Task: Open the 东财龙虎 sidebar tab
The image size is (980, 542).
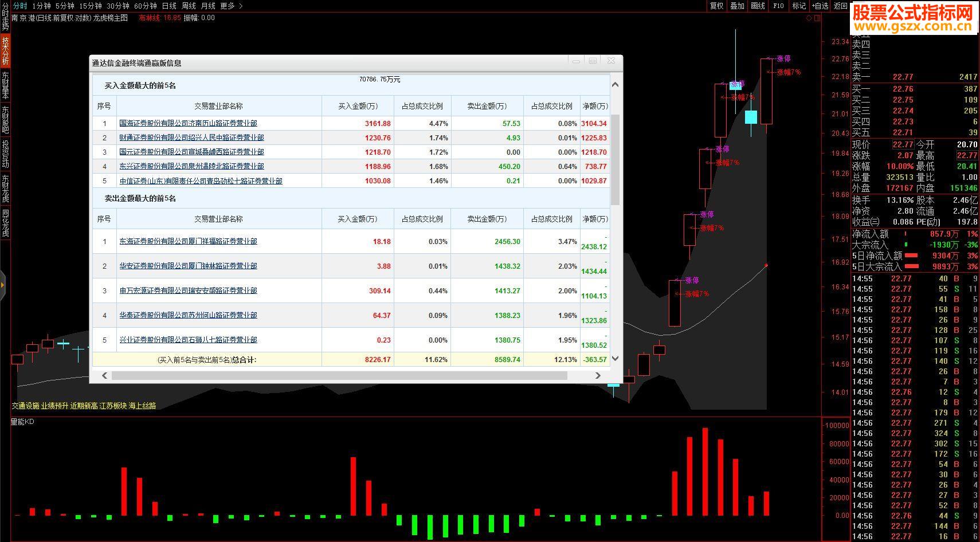Action: [x=5, y=188]
